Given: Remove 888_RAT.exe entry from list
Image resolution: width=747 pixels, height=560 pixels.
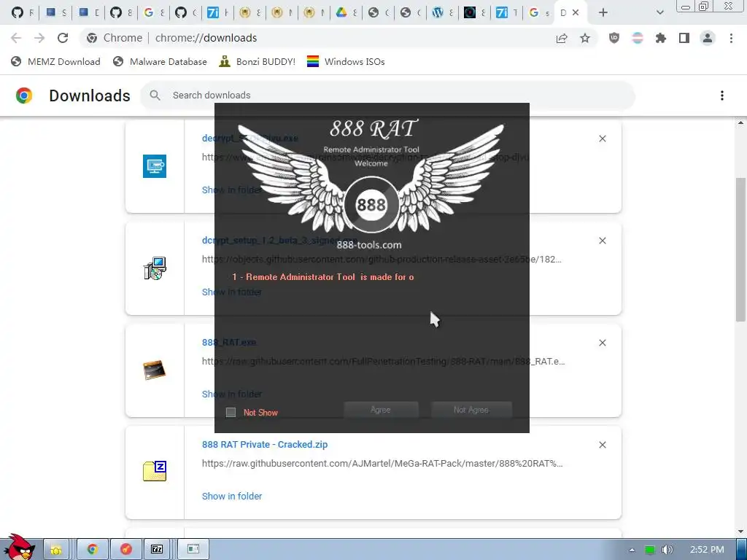Looking at the screenshot, I should (x=602, y=343).
